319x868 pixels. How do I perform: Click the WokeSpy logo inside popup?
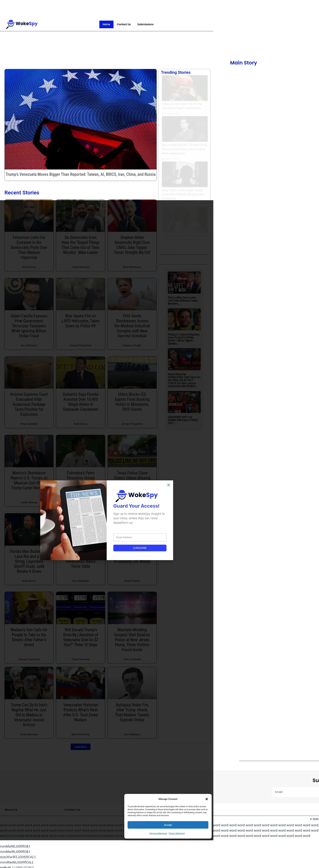(137, 495)
